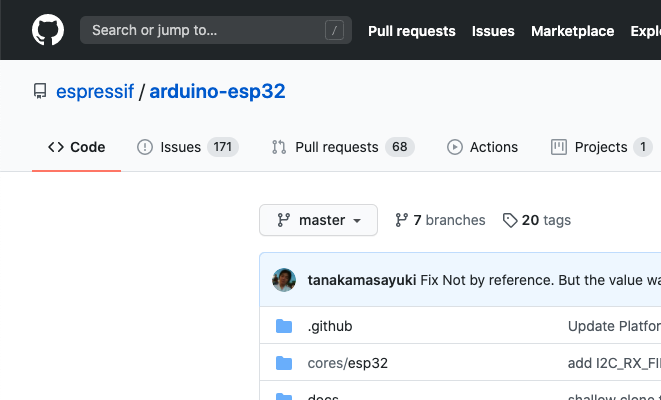This screenshot has width=661, height=400.
Task: Open tanakamasayuki author profile link
Action: 362,280
